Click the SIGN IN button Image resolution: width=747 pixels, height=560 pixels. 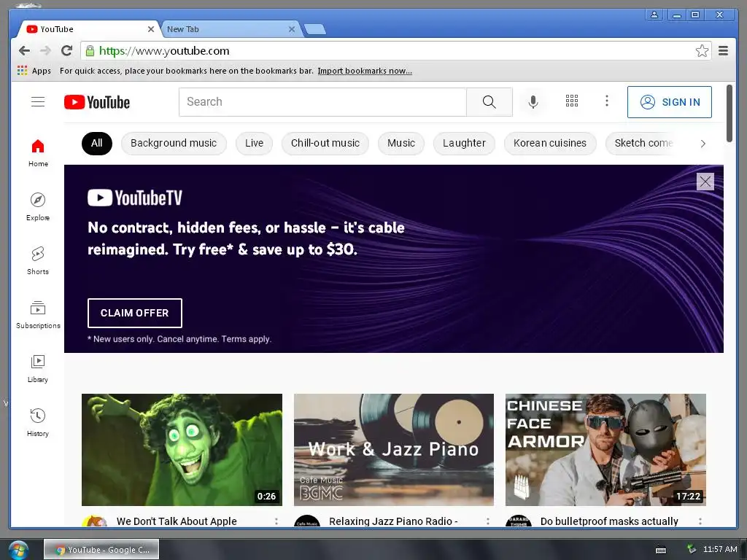click(670, 102)
